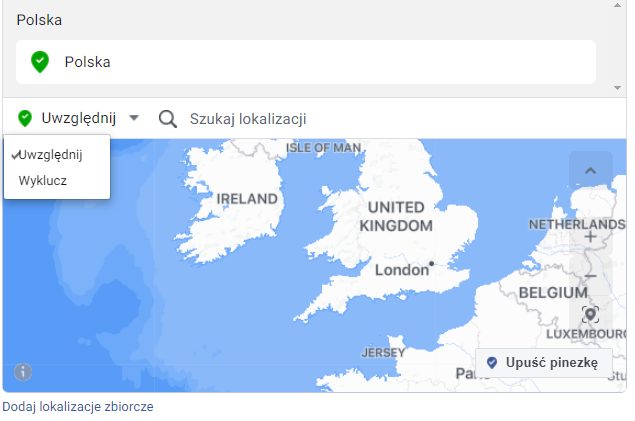This screenshot has height=421, width=635.
Task: Click the search magnifier icon
Action: [x=168, y=119]
